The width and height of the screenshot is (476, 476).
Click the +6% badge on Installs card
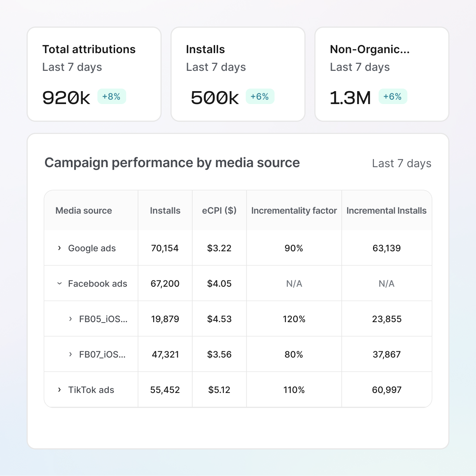pyautogui.click(x=260, y=97)
